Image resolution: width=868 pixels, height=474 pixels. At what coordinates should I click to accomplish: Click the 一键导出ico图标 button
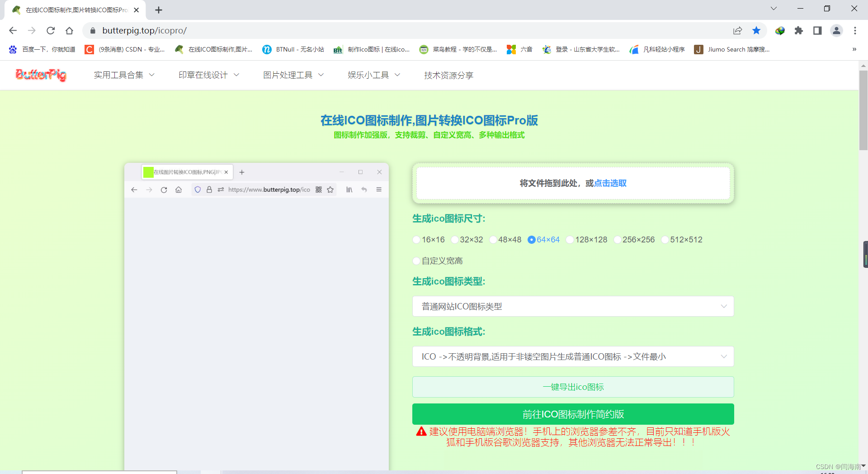pos(573,387)
